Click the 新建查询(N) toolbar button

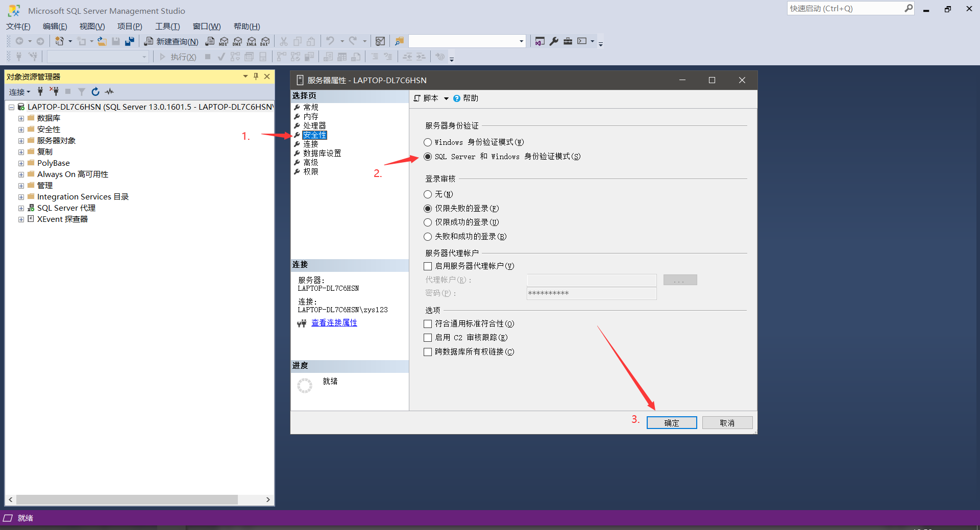point(171,41)
